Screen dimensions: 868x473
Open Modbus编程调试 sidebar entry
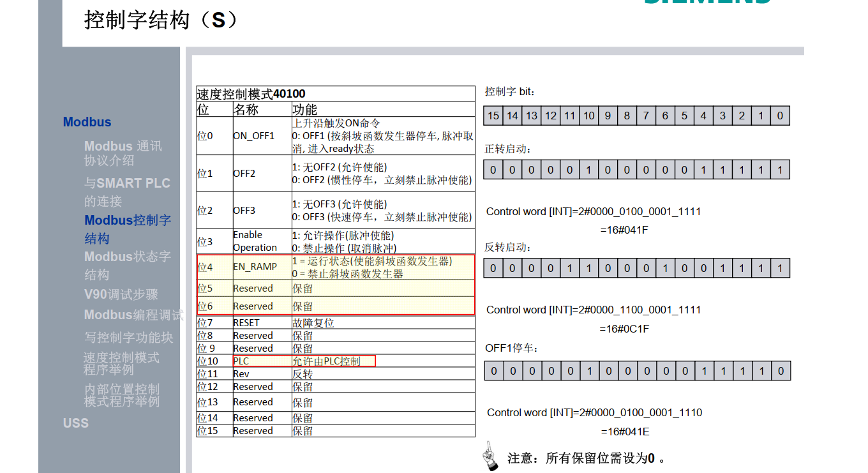click(133, 315)
